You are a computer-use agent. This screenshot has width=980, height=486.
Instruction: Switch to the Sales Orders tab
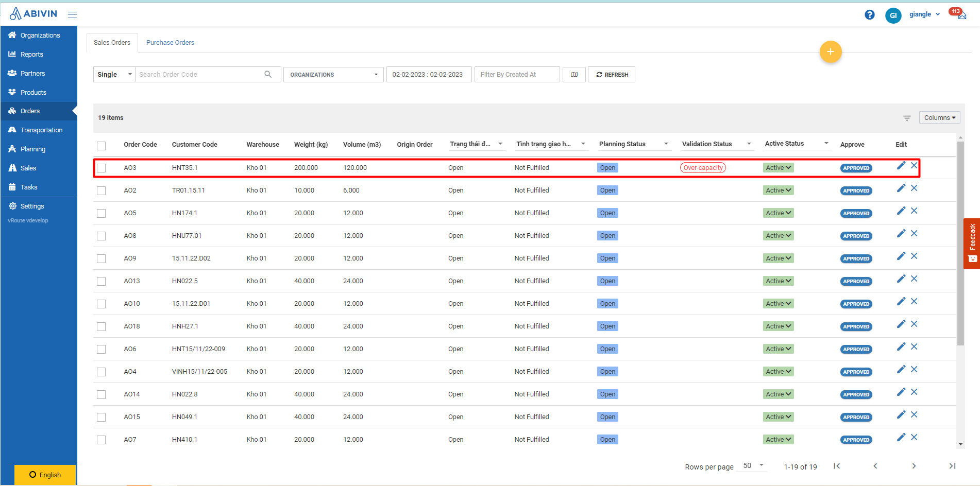coord(112,43)
